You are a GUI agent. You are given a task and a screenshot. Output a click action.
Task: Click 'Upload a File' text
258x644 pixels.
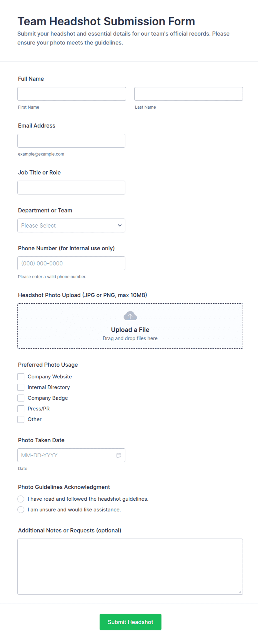(130, 330)
